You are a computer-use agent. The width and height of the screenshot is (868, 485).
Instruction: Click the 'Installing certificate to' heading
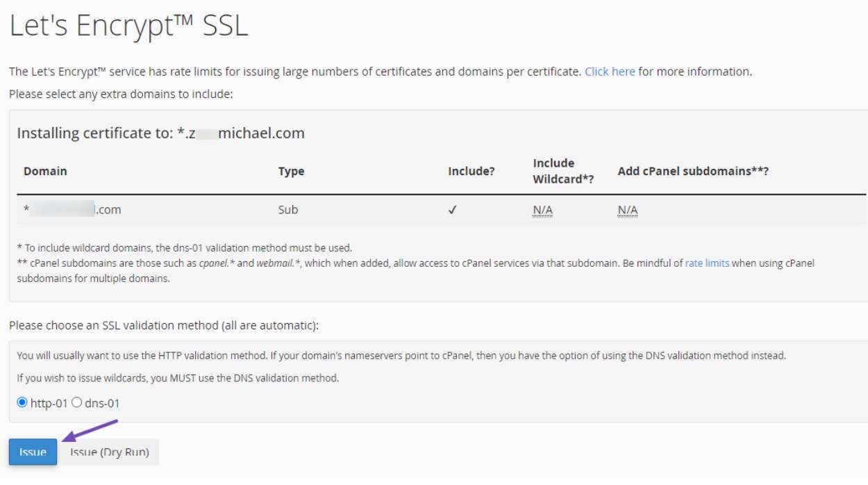click(x=160, y=133)
